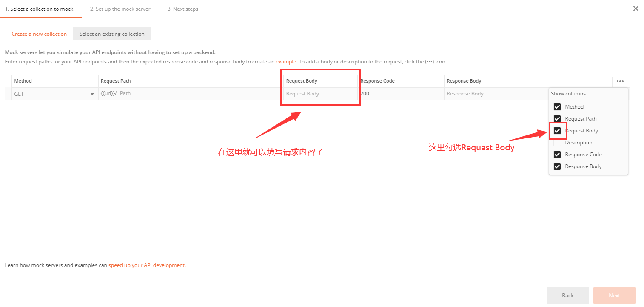Click the Back button

pyautogui.click(x=567, y=295)
